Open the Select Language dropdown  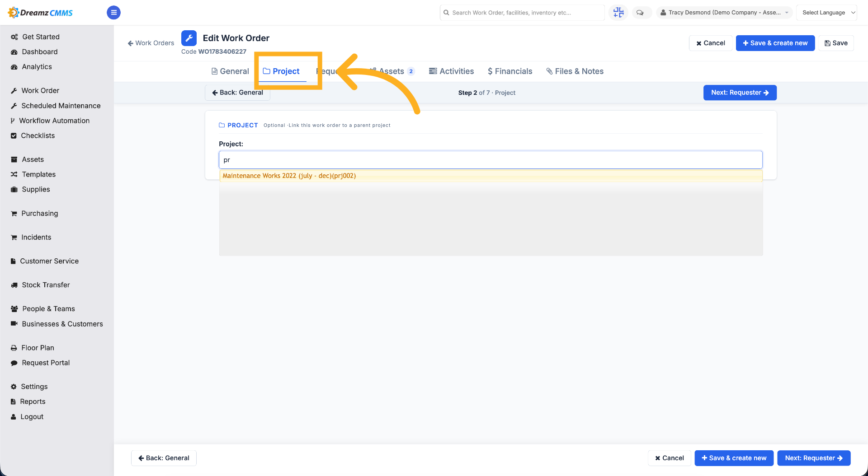coord(826,13)
